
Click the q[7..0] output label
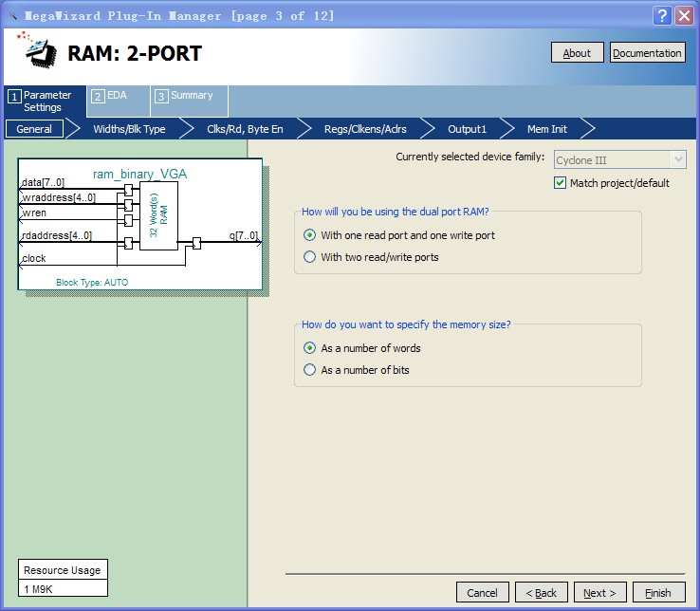(x=244, y=235)
